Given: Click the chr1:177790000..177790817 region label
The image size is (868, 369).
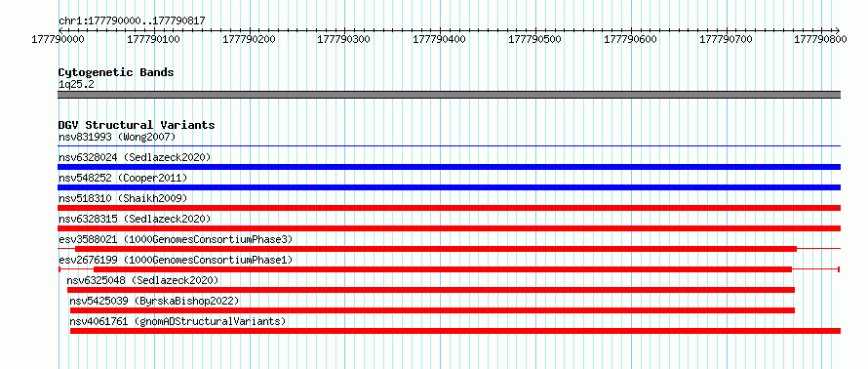Looking at the screenshot, I should [x=132, y=20].
